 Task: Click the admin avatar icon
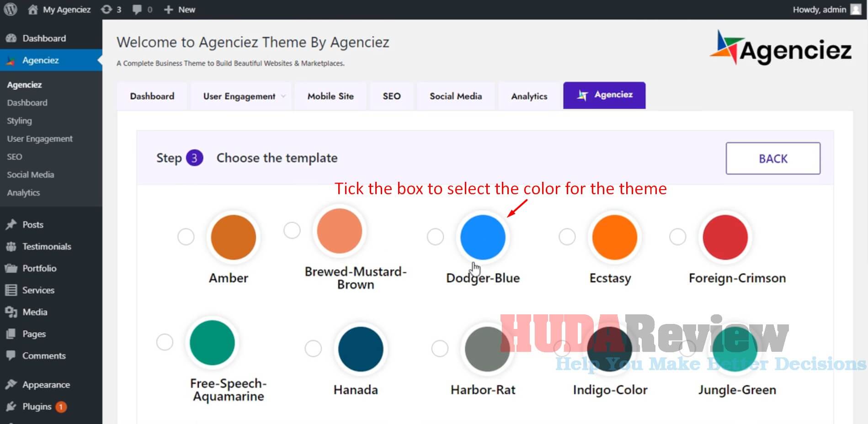point(856,9)
